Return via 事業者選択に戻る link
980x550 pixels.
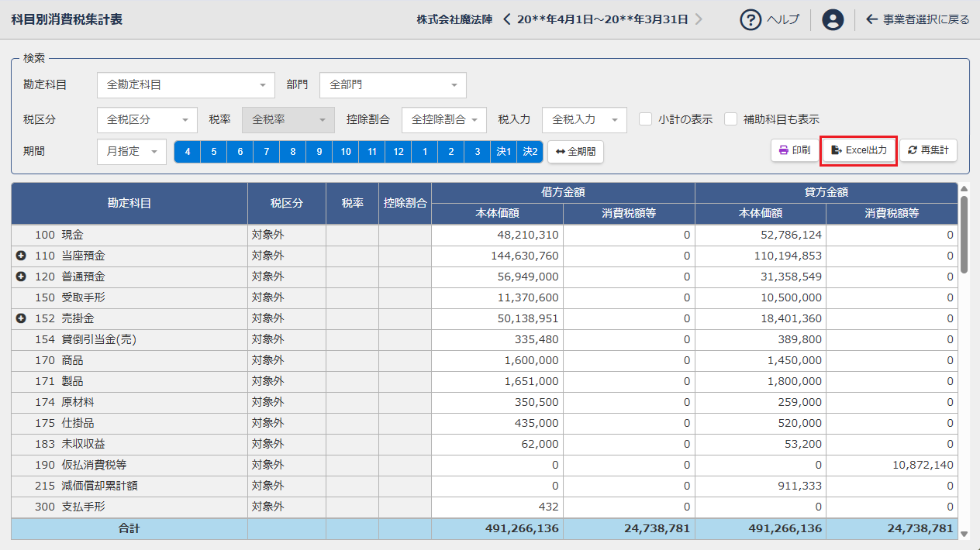(x=918, y=19)
